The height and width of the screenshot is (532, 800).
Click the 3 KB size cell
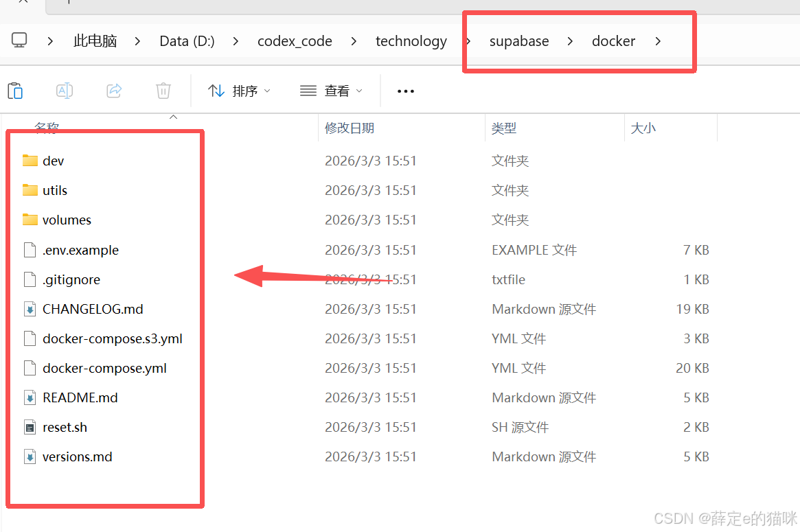(696, 338)
